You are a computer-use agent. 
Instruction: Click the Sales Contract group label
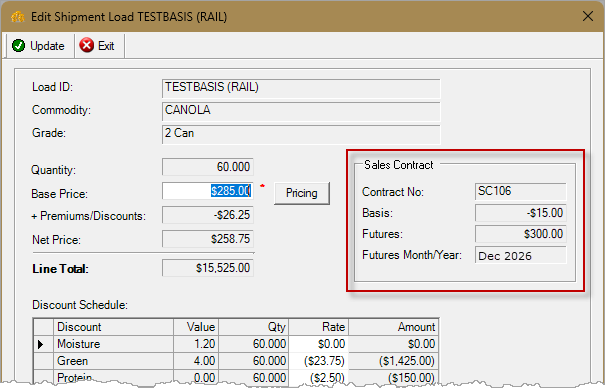[x=399, y=165]
